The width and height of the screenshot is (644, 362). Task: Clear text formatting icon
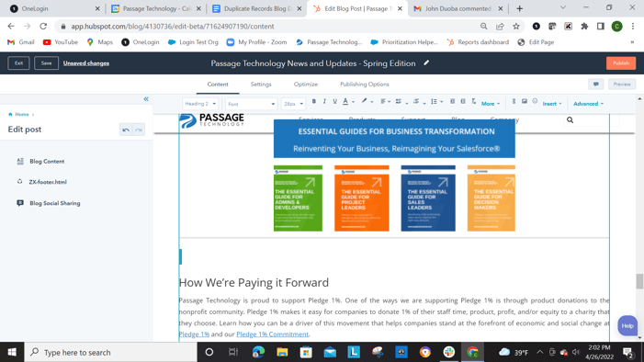(473, 101)
